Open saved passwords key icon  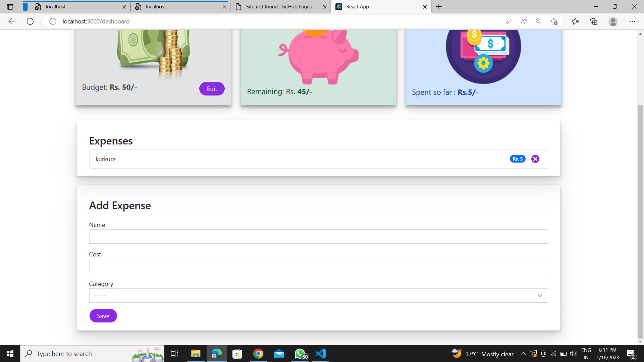pyautogui.click(x=508, y=21)
